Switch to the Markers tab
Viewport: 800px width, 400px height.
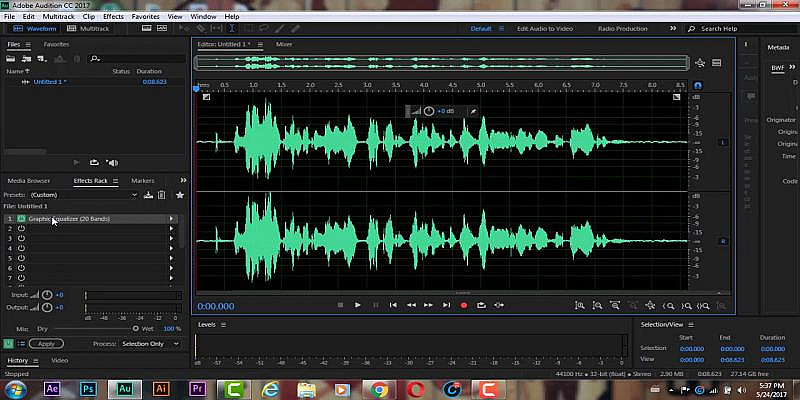click(143, 181)
